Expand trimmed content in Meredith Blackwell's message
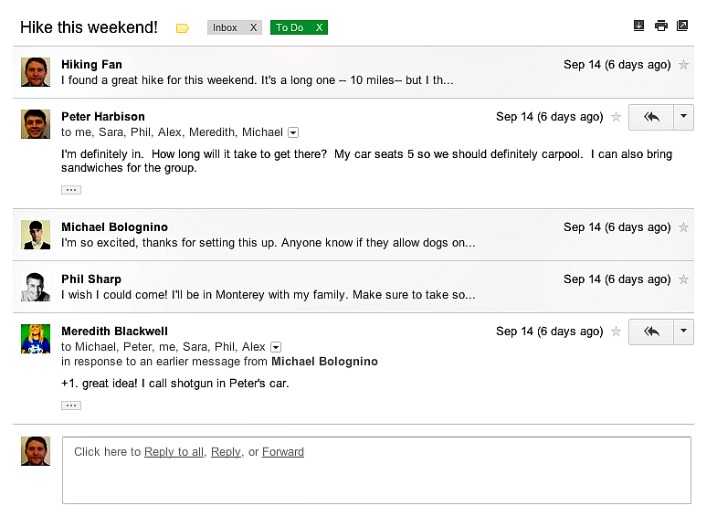Viewport: 717px width, 516px height. 71,406
